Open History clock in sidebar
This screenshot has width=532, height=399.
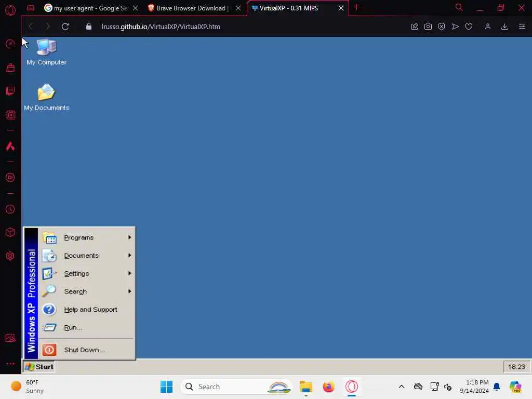(10, 209)
